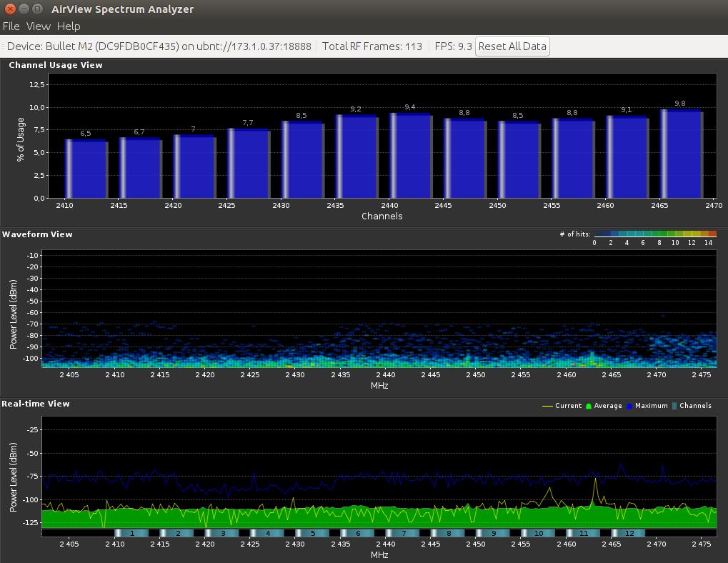Viewport: 728px width, 563px height.
Task: Select channel 3 marker in Real-time View
Action: [x=222, y=533]
